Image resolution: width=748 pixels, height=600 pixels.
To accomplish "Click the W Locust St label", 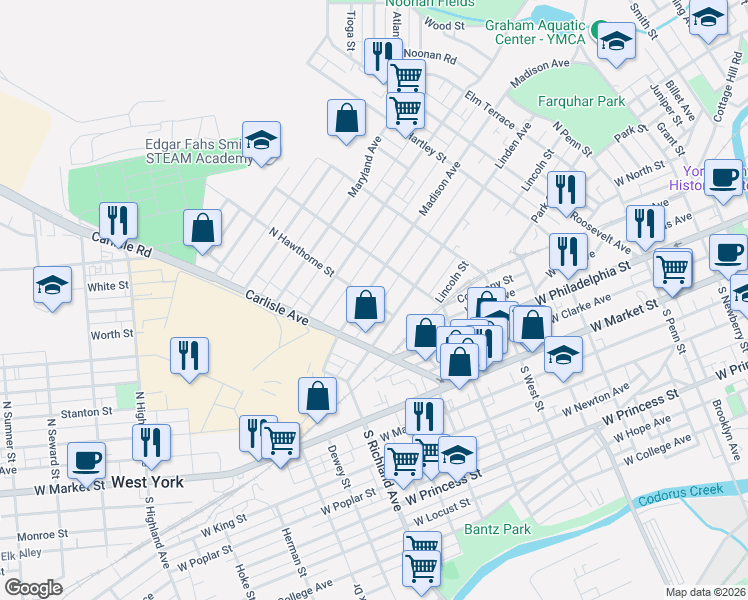I will pyautogui.click(x=442, y=512).
